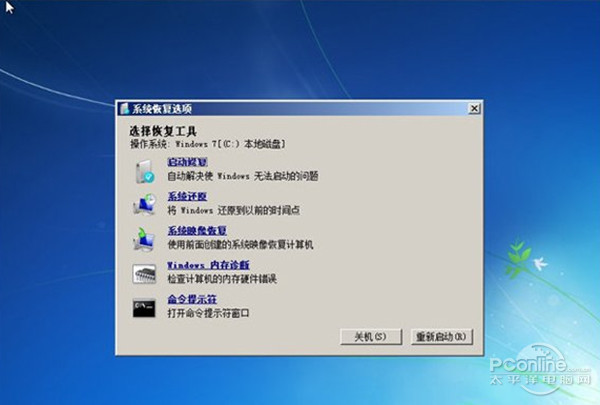Click the text 使用前面创建的系统映像恢复计算机

240,244
